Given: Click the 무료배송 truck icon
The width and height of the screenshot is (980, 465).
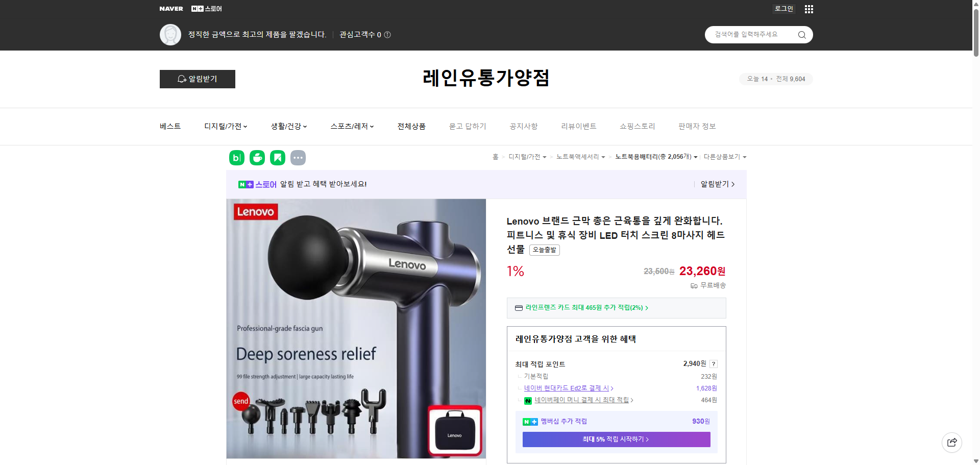Looking at the screenshot, I should 694,286.
